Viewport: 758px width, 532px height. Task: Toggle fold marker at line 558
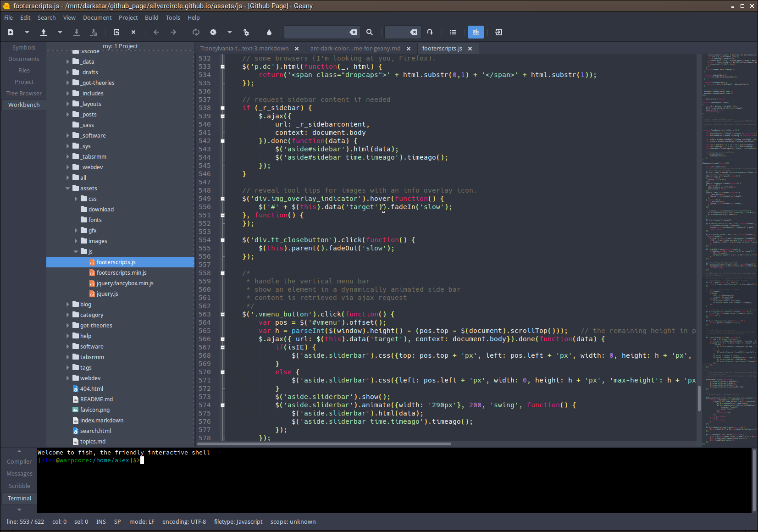(x=222, y=273)
